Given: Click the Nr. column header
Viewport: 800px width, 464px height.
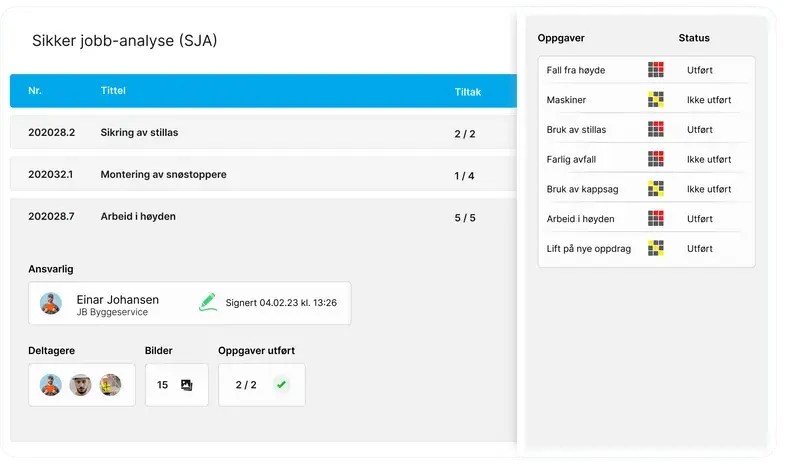Looking at the screenshot, I should point(35,91).
